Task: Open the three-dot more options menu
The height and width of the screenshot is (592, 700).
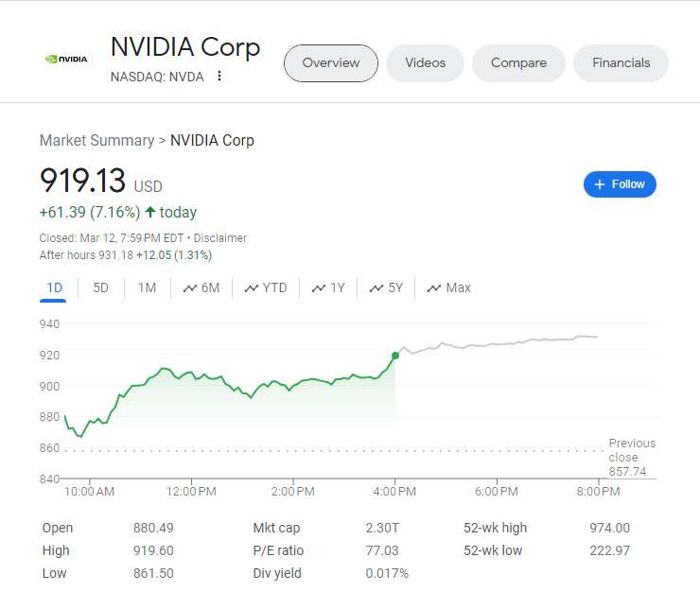Action: [x=219, y=77]
